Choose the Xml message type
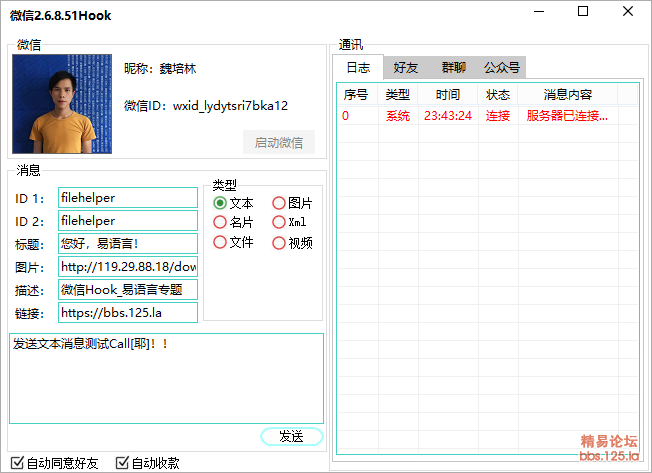The height and width of the screenshot is (473, 652). (x=290, y=222)
